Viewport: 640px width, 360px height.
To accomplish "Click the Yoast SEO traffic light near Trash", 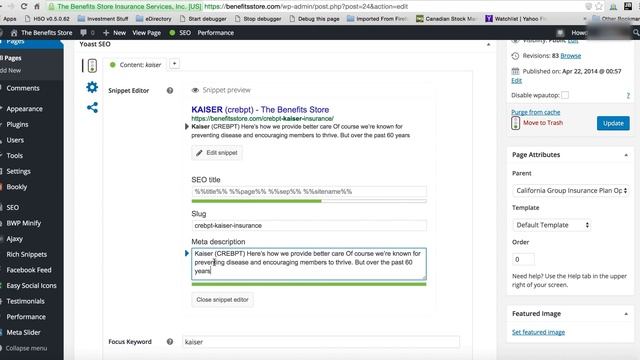I will [x=516, y=123].
